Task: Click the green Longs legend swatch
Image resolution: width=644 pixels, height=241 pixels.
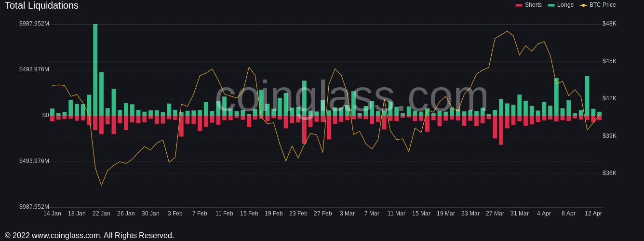Action: pos(551,5)
